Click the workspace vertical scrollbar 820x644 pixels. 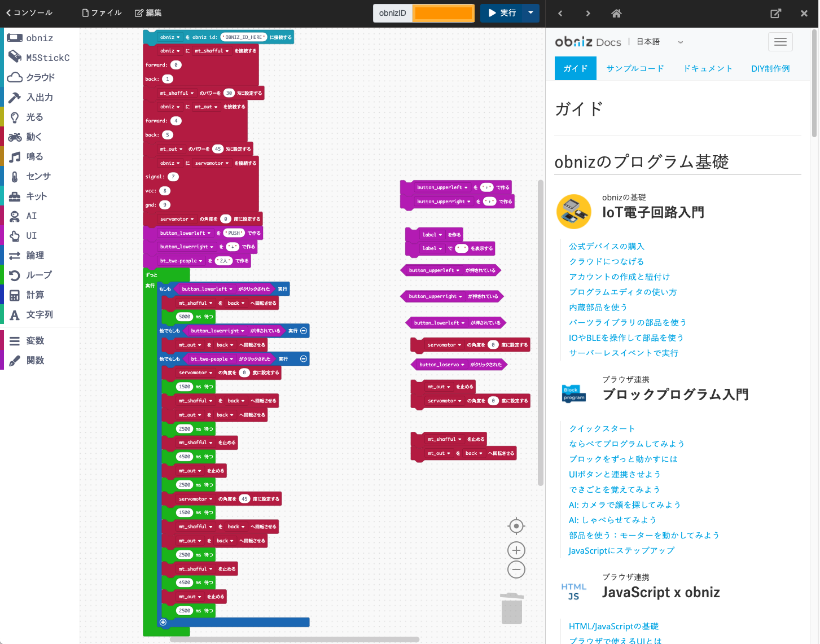[x=540, y=333]
